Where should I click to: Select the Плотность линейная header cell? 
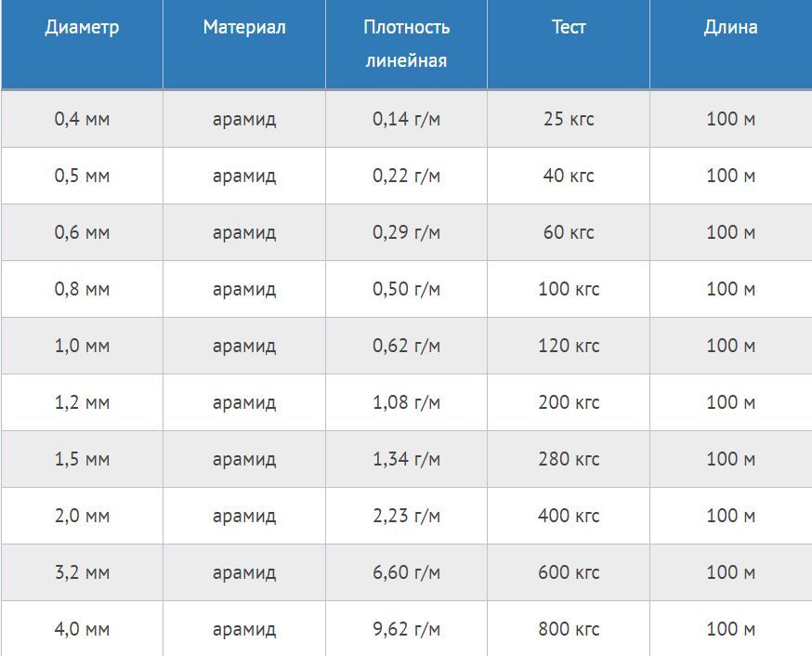(406, 44)
